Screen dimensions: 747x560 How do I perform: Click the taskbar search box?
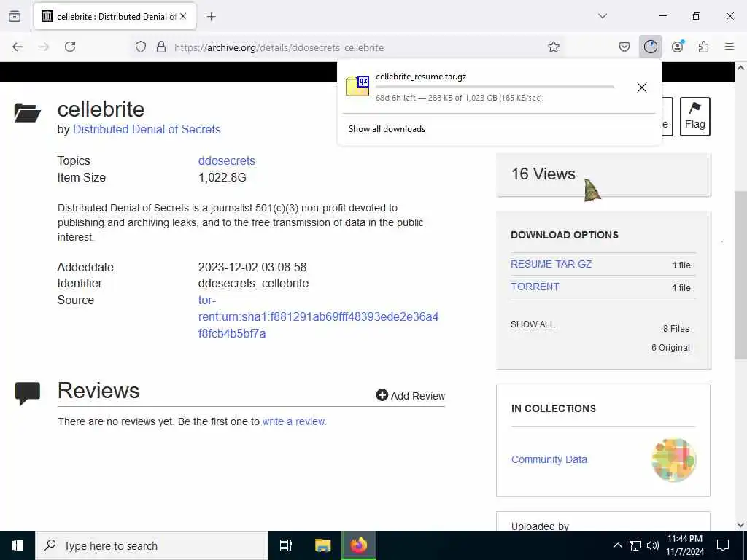152,545
